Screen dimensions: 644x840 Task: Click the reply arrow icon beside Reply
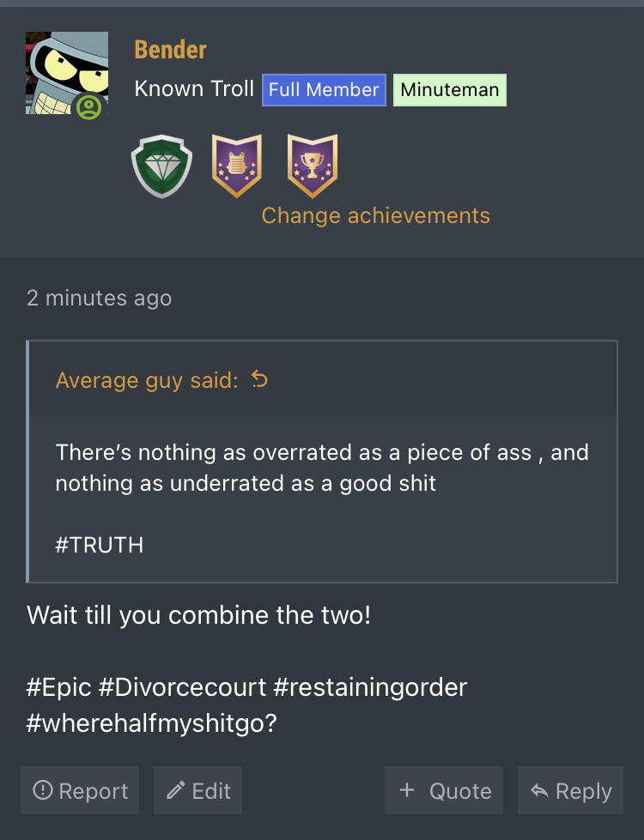pos(539,790)
